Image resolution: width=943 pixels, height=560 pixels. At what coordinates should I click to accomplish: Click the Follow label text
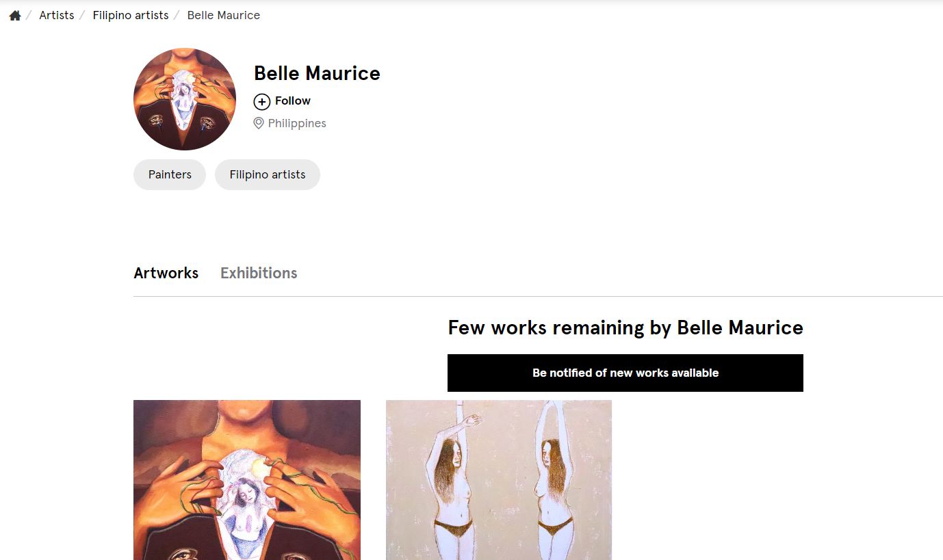292,101
